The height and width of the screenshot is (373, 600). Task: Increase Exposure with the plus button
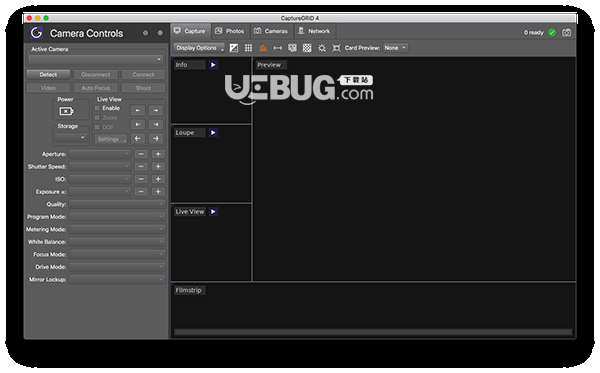158,192
